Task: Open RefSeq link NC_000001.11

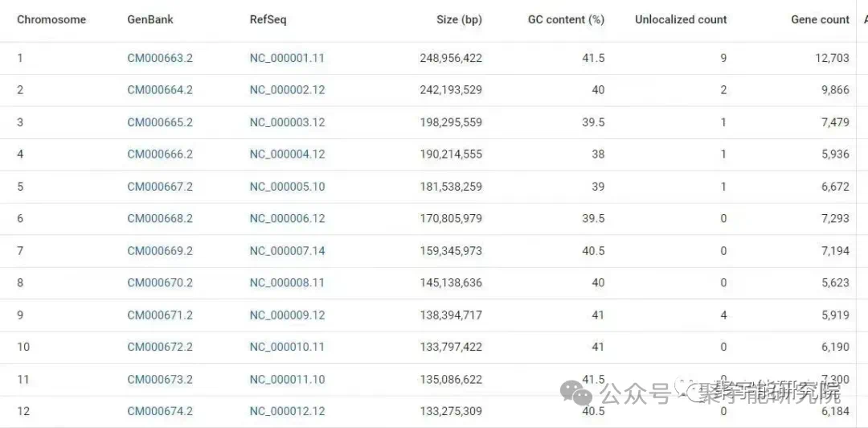Action: point(287,58)
